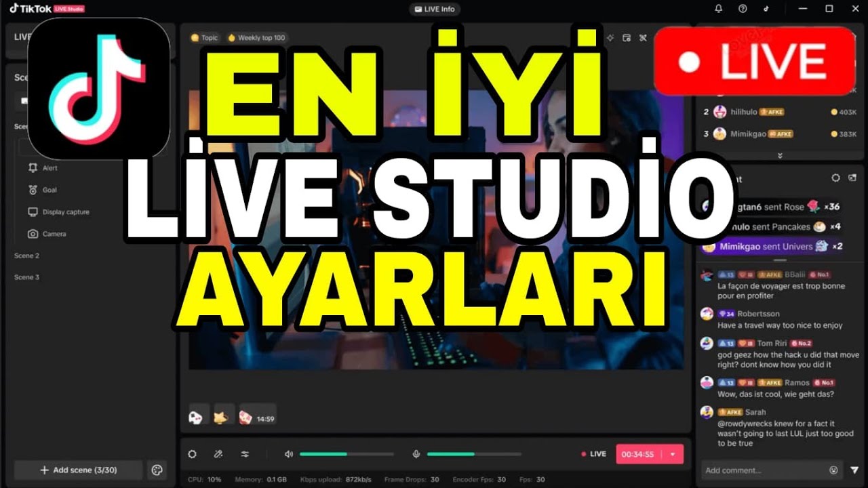Mute the microphone
The width and height of the screenshot is (868, 488).
[417, 454]
